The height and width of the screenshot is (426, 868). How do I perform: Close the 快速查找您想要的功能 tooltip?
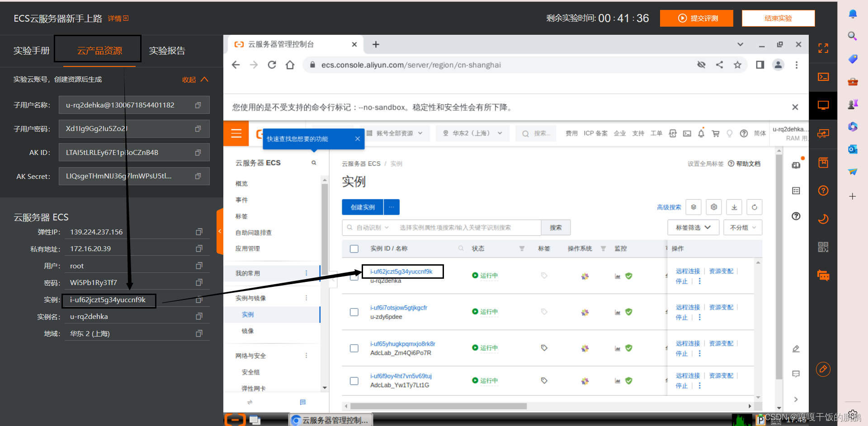coord(358,139)
